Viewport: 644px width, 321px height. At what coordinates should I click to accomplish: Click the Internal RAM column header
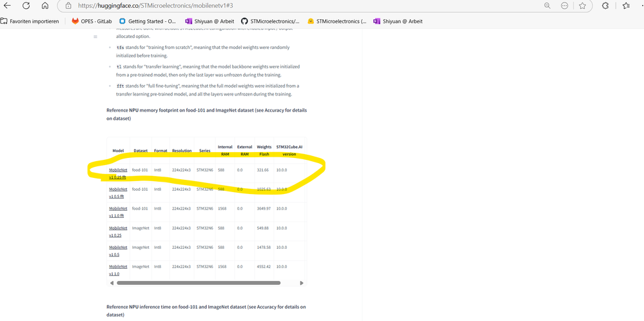pyautogui.click(x=225, y=151)
